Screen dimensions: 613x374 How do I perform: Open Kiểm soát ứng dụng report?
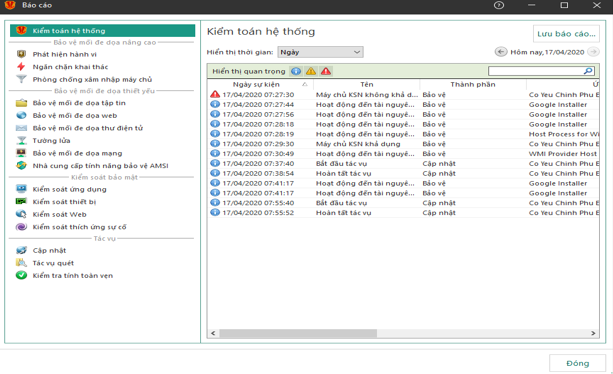point(70,189)
